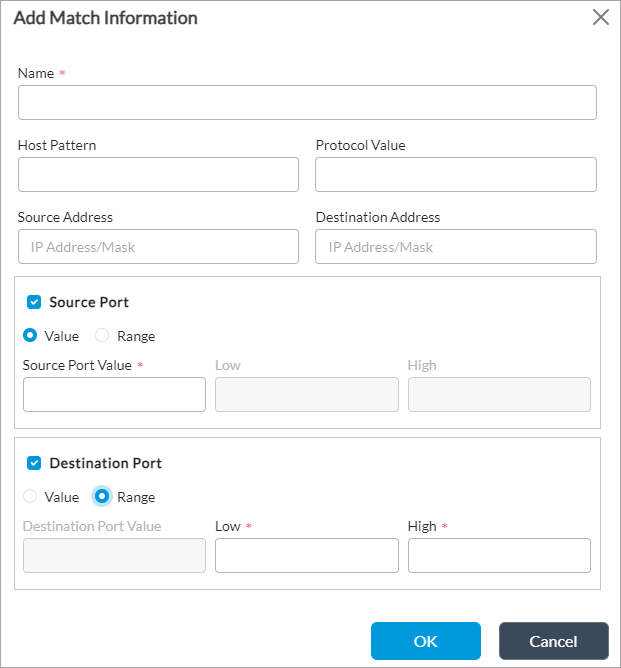Select Value radio under Source Port
Screen dimensions: 621x668
pyautogui.click(x=30, y=336)
